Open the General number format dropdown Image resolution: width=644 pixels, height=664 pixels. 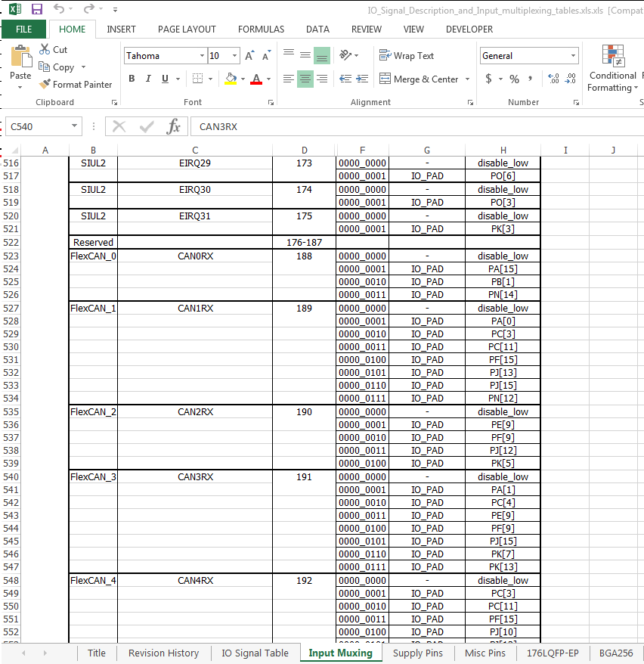(574, 55)
